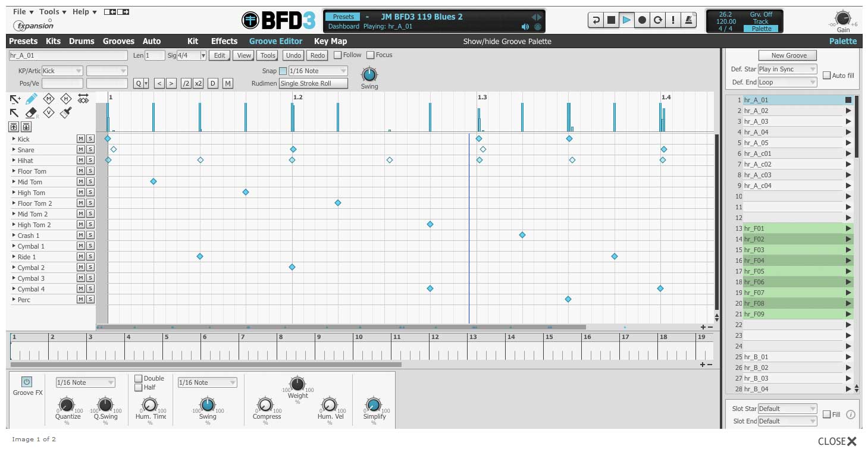
Task: Click the info icon beside Fill
Action: click(851, 415)
